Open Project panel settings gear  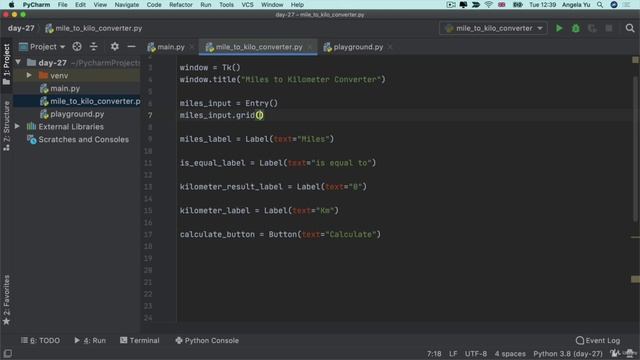[x=115, y=47]
